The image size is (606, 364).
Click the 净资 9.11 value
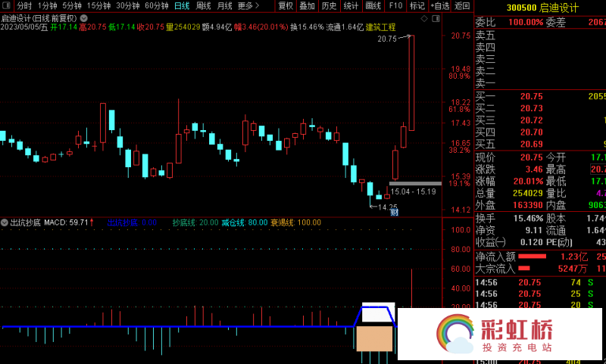(x=534, y=230)
